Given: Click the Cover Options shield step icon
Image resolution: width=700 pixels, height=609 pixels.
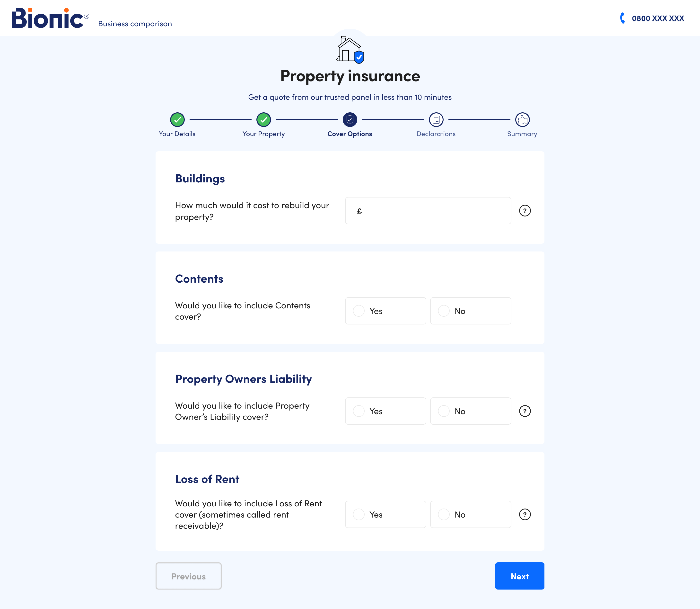Looking at the screenshot, I should [x=350, y=120].
